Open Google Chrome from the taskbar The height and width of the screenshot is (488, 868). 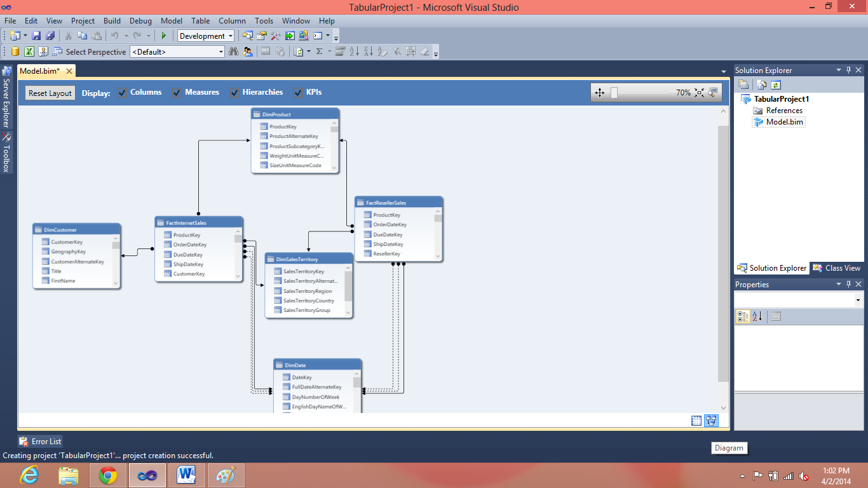tap(108, 475)
